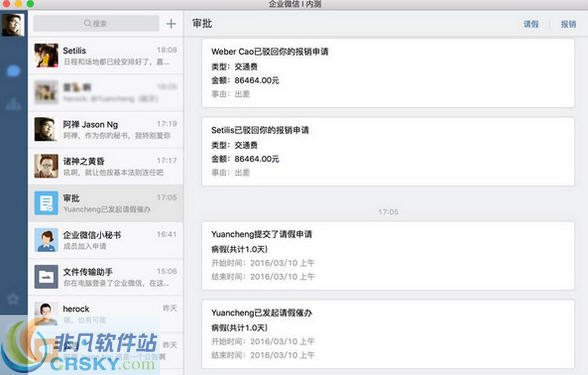The height and width of the screenshot is (375, 588).
Task: Click the green maximize window button
Action: [x=30, y=4]
